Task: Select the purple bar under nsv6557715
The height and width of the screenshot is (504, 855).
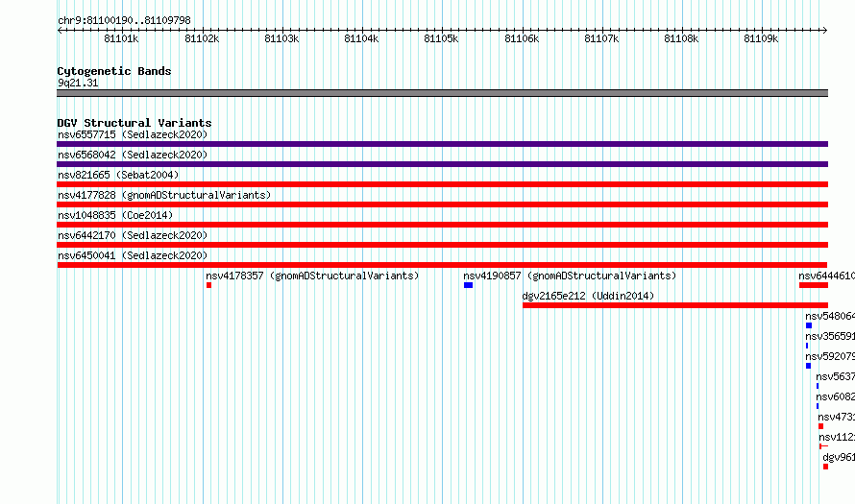Action: [442, 144]
